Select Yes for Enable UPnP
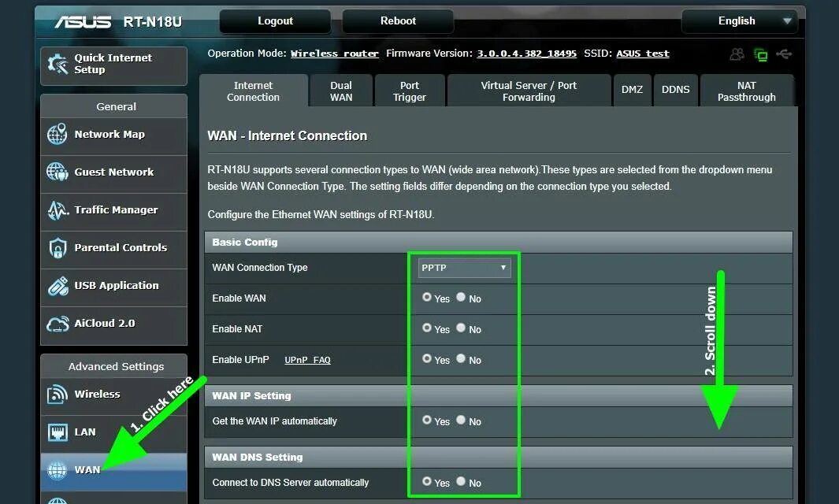 click(x=426, y=358)
